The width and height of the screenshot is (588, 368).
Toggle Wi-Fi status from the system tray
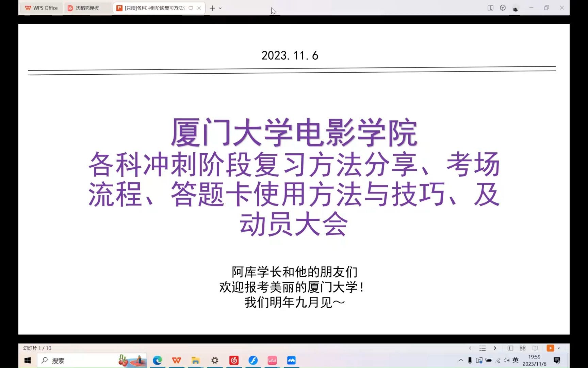pos(498,360)
